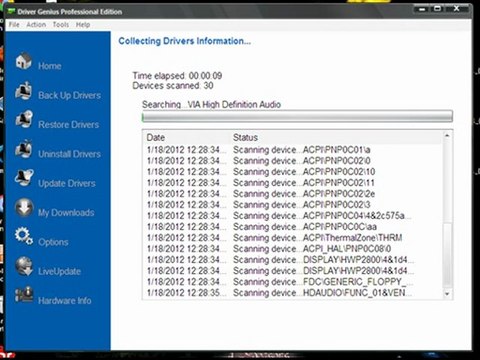
Task: Minimize the Driver Genius window
Action: pos(422,9)
